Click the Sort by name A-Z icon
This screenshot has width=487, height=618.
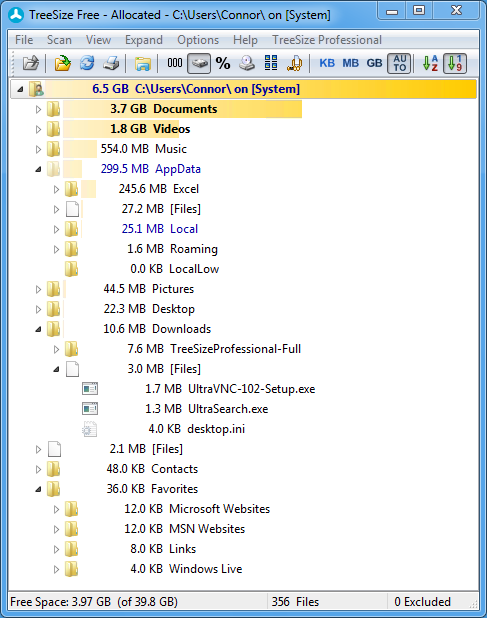tap(430, 63)
